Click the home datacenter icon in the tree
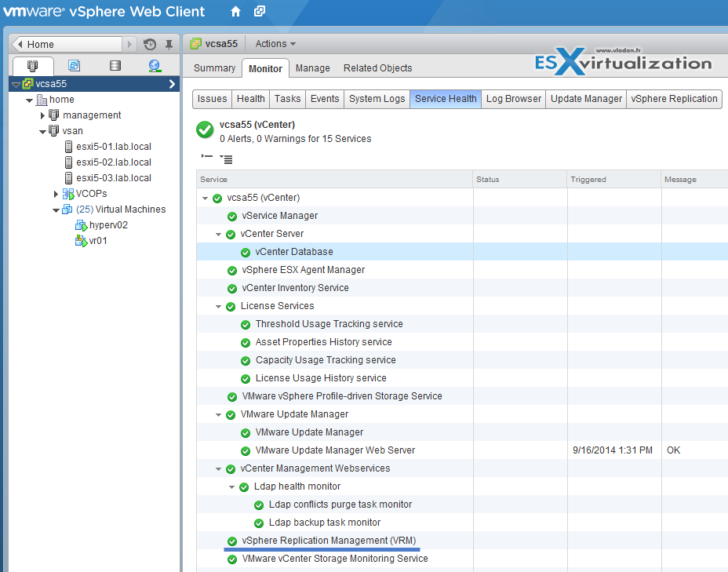The image size is (728, 572). [x=42, y=100]
